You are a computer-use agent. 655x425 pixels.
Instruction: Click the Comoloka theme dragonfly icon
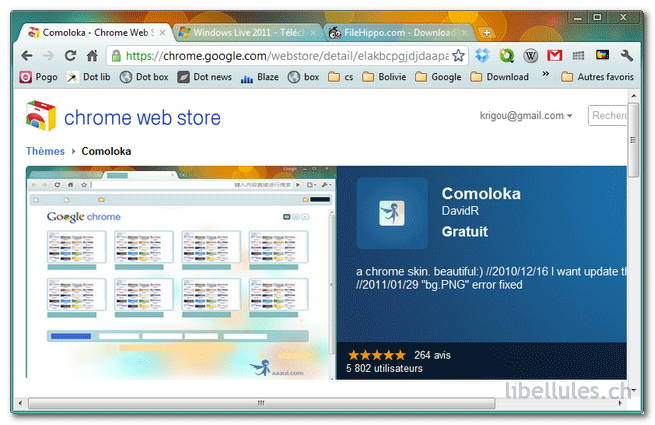pos(392,213)
